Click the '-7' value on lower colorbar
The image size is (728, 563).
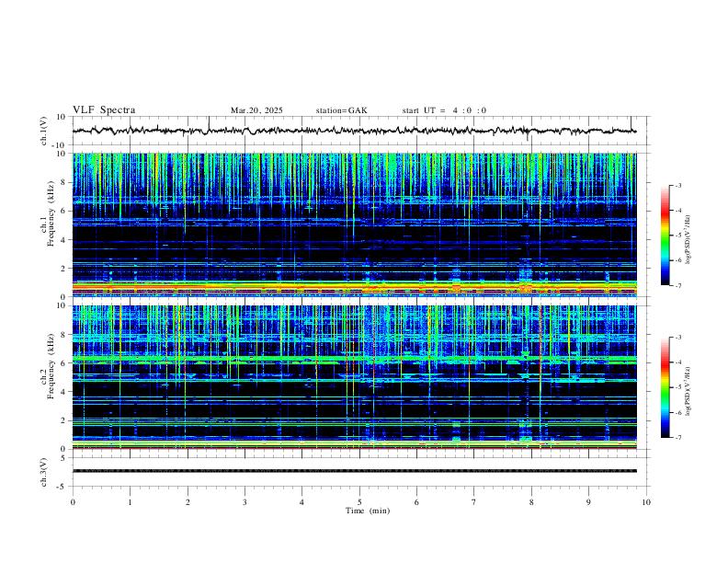677,438
